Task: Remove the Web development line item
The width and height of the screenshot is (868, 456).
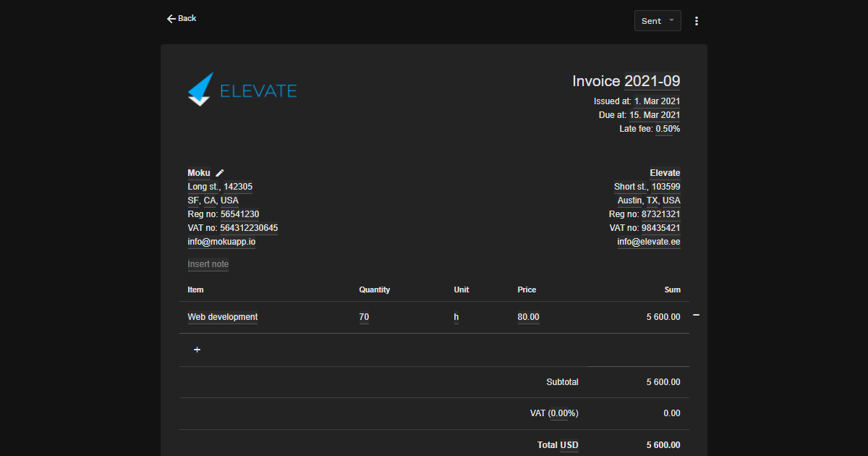Action: click(x=696, y=316)
